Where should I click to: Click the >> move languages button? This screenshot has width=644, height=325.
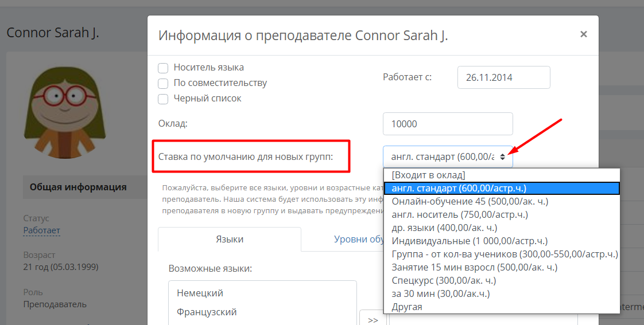(373, 320)
